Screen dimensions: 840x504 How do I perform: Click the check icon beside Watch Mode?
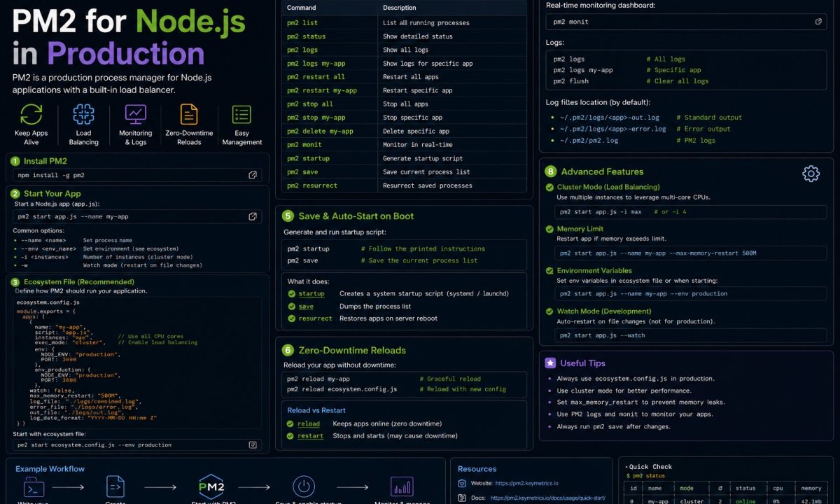pos(549,311)
